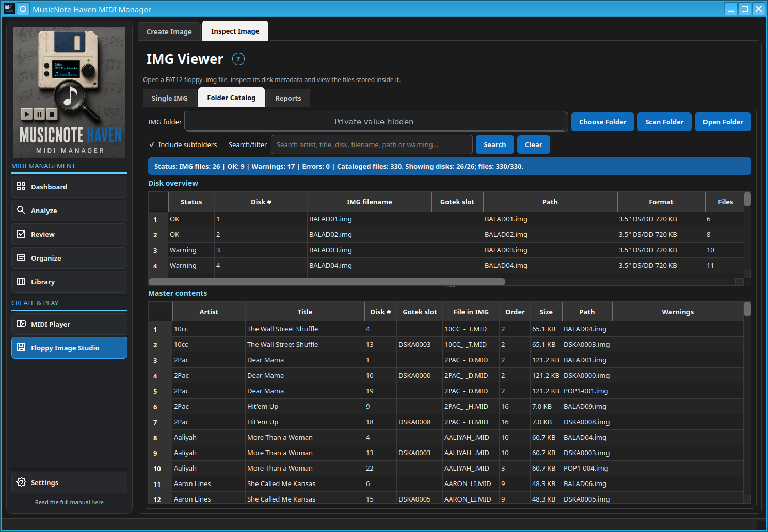Click the Format column header
Image resolution: width=768 pixels, height=532 pixels.
point(661,202)
